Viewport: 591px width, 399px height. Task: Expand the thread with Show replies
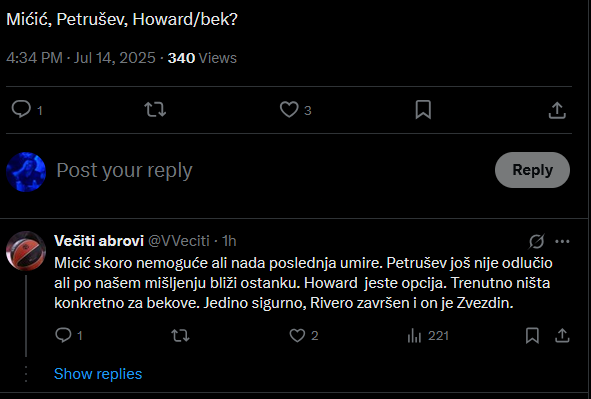coord(98,374)
